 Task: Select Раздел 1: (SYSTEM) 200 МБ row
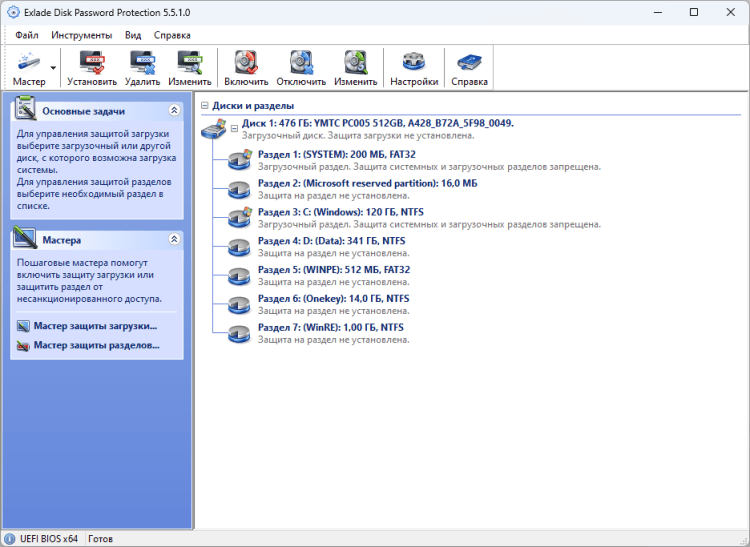coord(429,160)
